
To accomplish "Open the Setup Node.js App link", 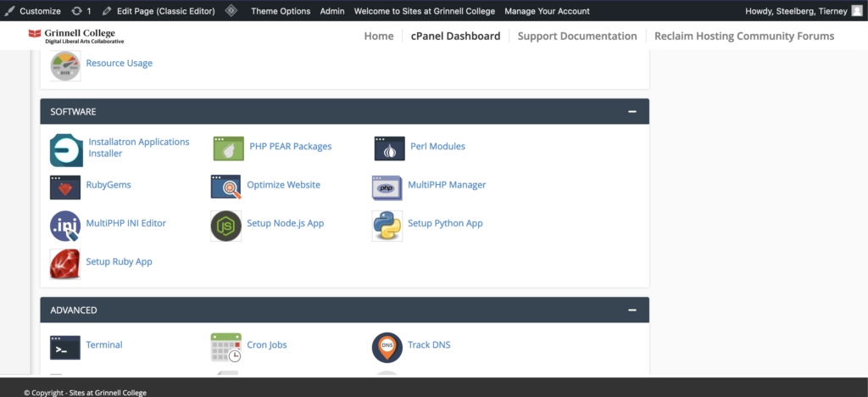I will tap(285, 223).
